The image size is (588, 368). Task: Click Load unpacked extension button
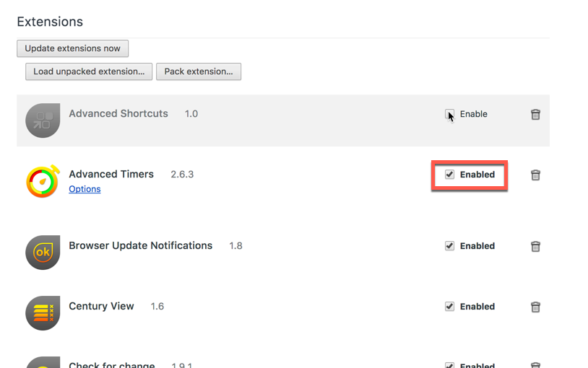click(x=89, y=71)
